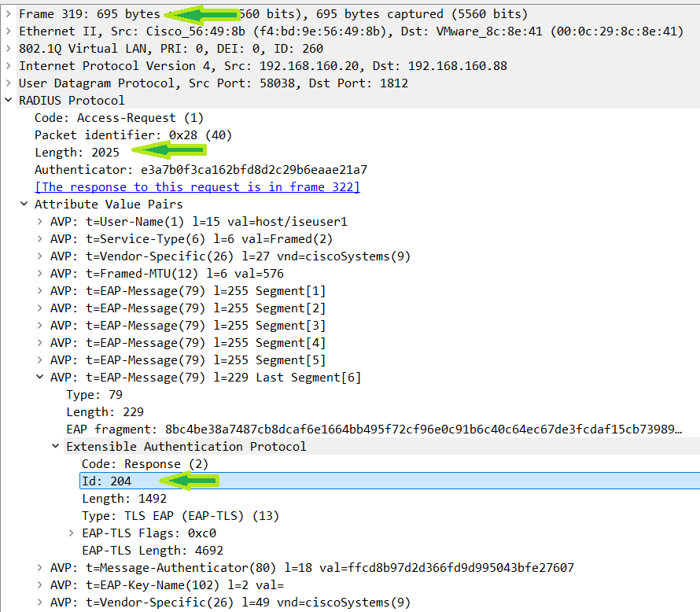Viewport: 700px width, 612px height.
Task: Expand the 802.1Q Virtual LAN row
Action: [8, 49]
